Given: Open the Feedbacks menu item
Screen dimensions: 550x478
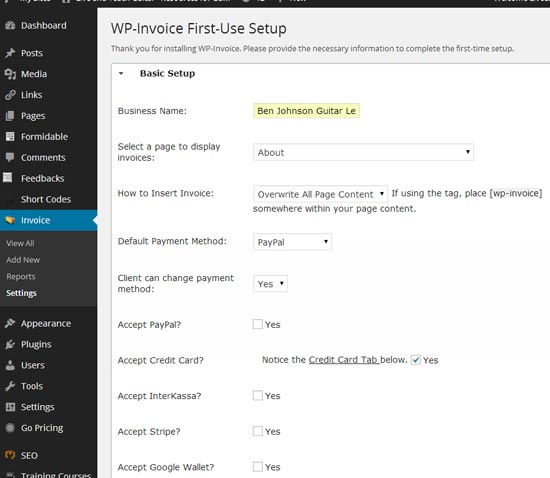Looking at the screenshot, I should click(42, 178).
